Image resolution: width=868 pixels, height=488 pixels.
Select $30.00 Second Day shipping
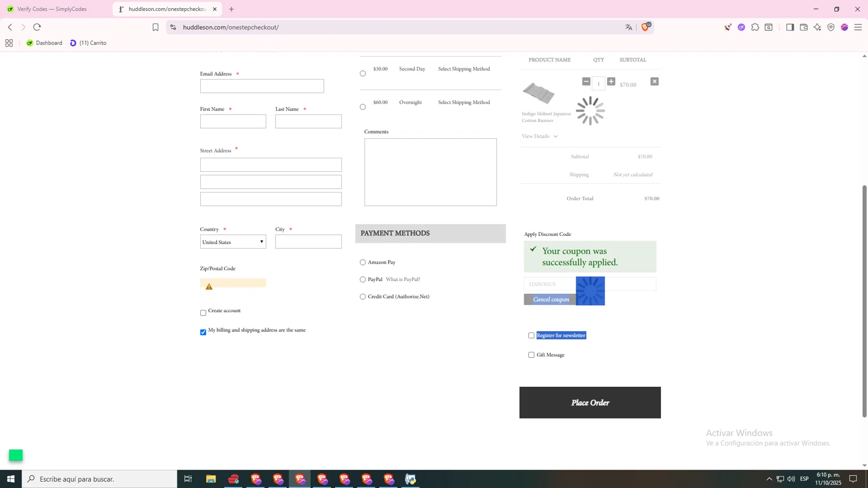click(x=363, y=73)
